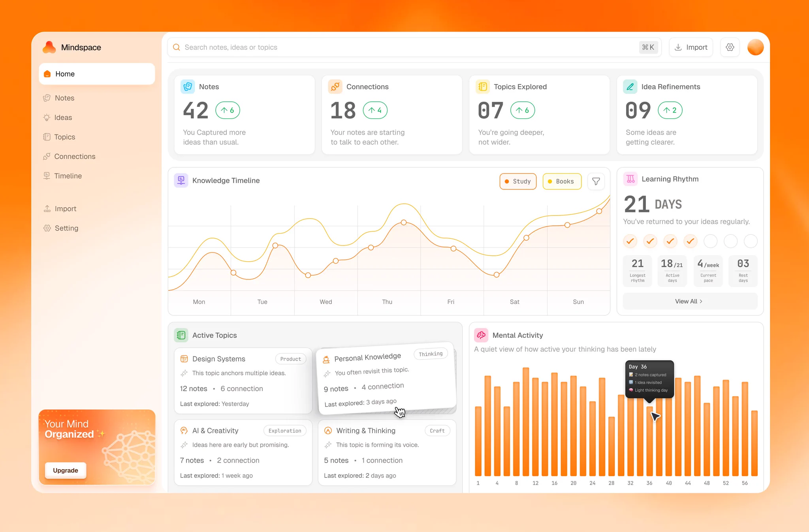Click the Timeline icon in sidebar
Image resolution: width=809 pixels, height=532 pixels.
(47, 176)
